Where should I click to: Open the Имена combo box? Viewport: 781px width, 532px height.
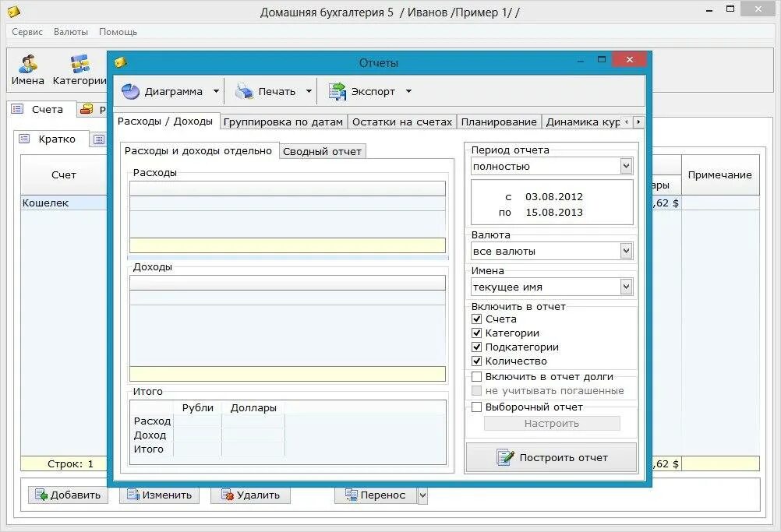coord(552,287)
